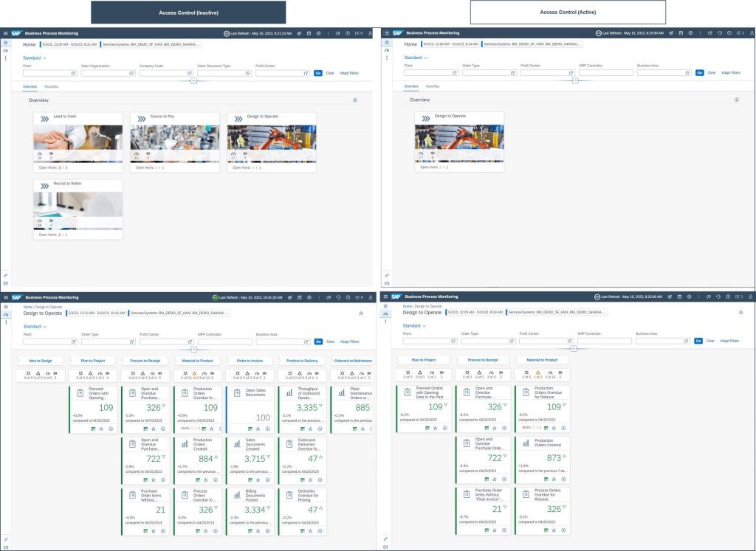Click the info icon beside Overview in the inactive Home screen
The image size is (756, 551).
[x=355, y=100]
